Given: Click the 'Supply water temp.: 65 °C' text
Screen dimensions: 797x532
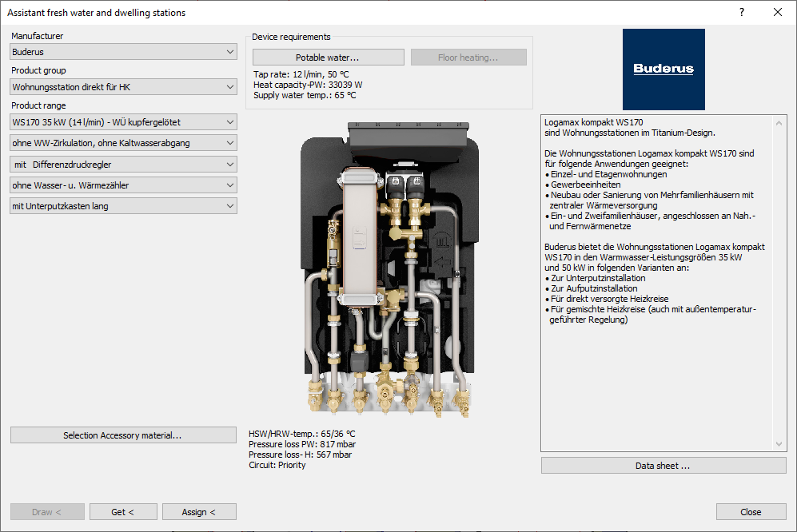Looking at the screenshot, I should (x=305, y=95).
